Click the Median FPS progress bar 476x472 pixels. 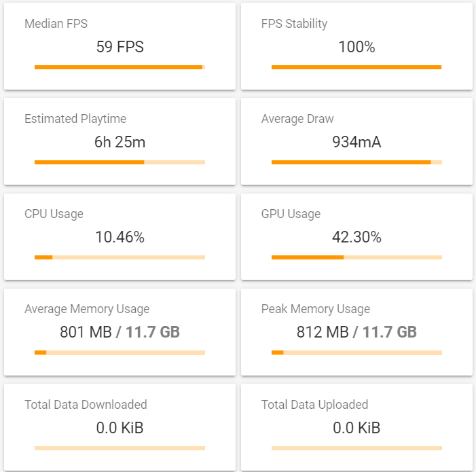click(x=120, y=67)
